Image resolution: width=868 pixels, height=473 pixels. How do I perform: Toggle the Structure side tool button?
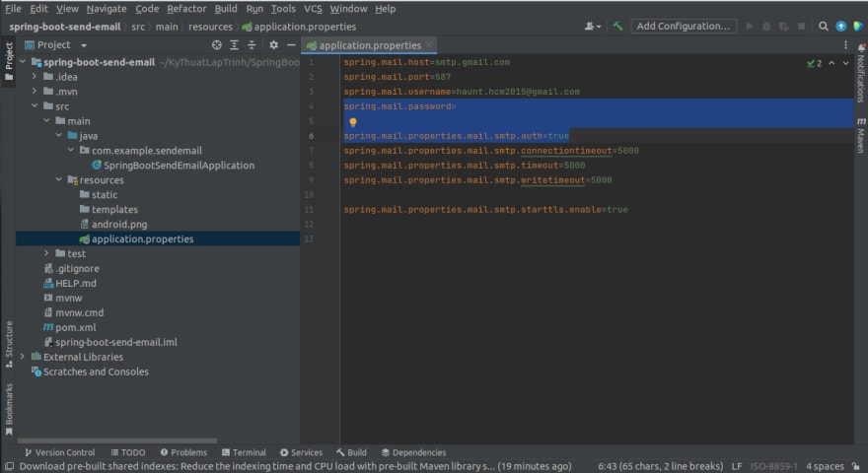coord(8,344)
